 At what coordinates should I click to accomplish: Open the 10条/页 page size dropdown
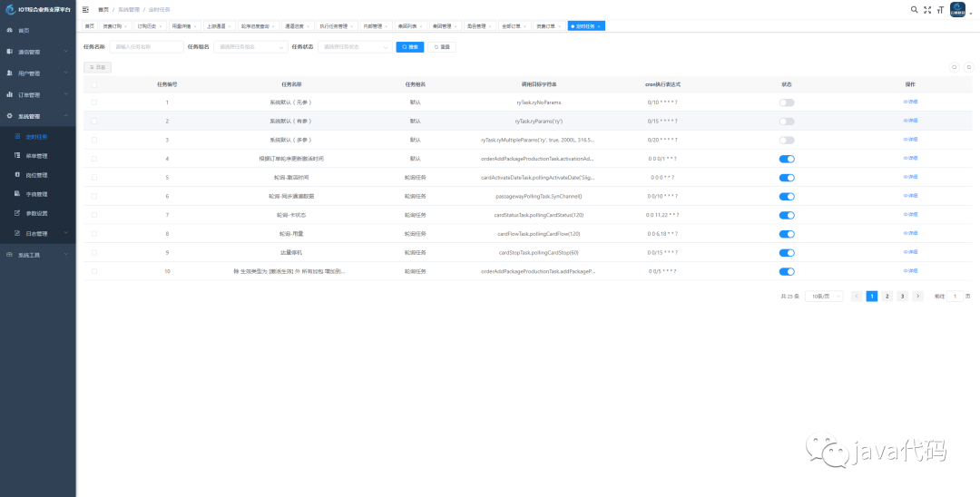coord(824,296)
